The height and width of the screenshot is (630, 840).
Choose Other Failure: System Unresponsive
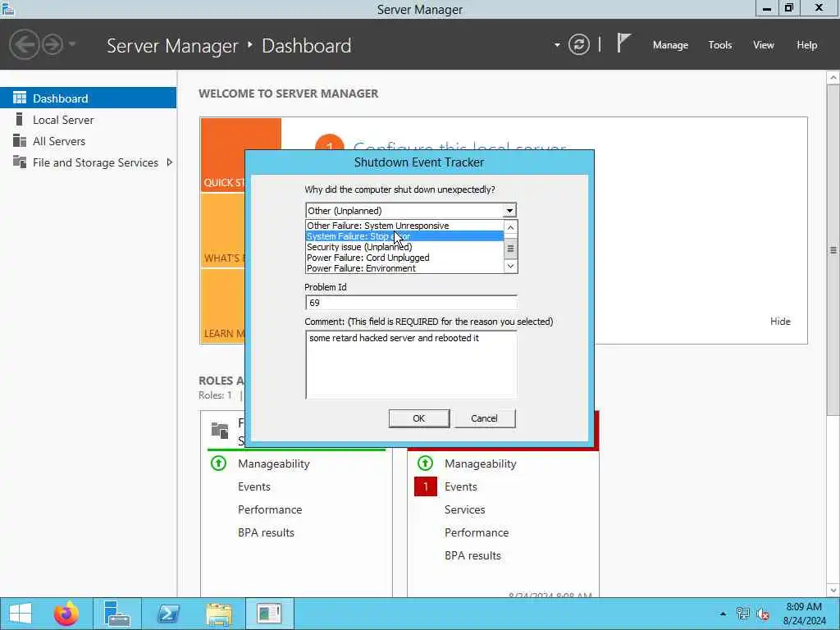[x=404, y=226]
